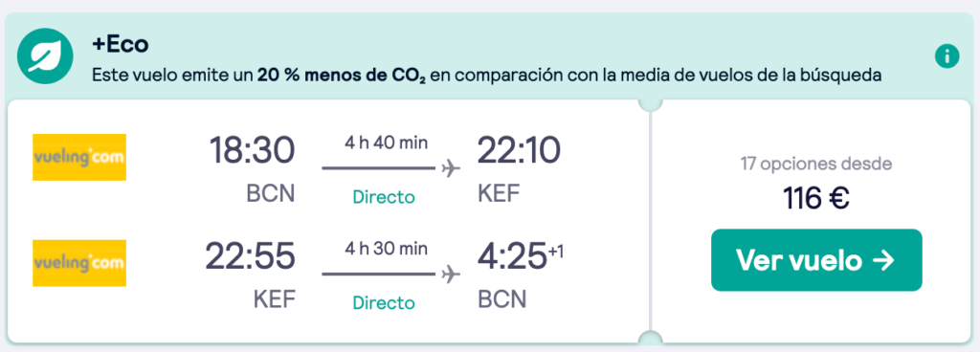
Task: Click the Vueling logo on the return flight
Action: (x=79, y=263)
